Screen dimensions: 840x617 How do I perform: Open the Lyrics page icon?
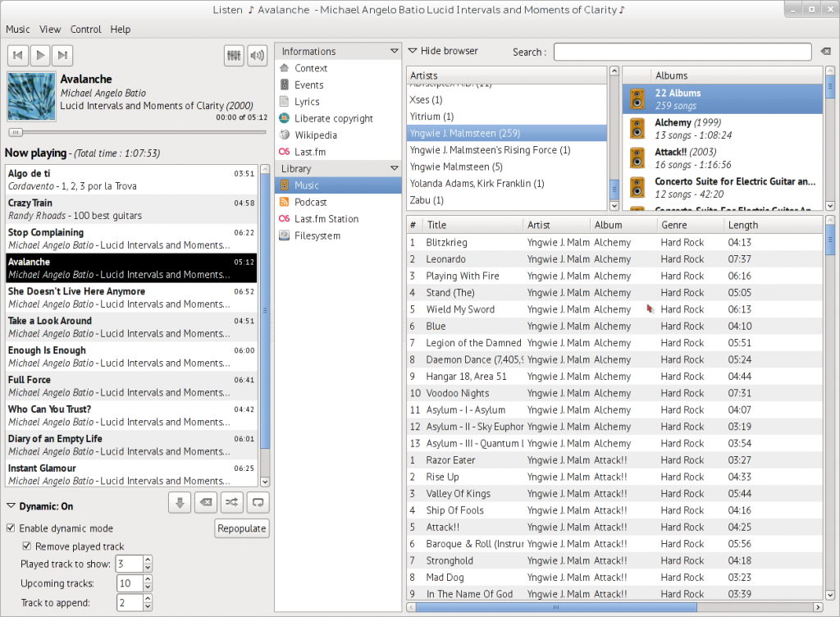point(285,101)
